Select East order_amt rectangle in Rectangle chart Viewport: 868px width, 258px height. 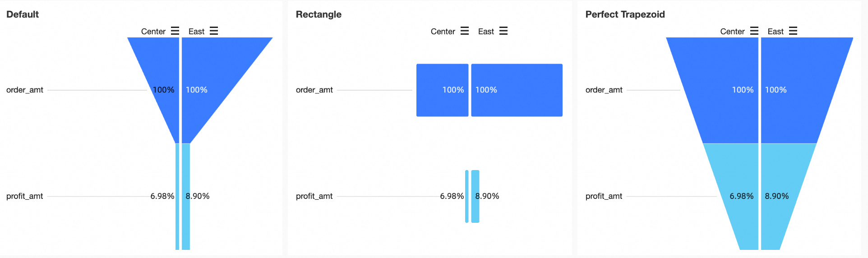(517, 90)
